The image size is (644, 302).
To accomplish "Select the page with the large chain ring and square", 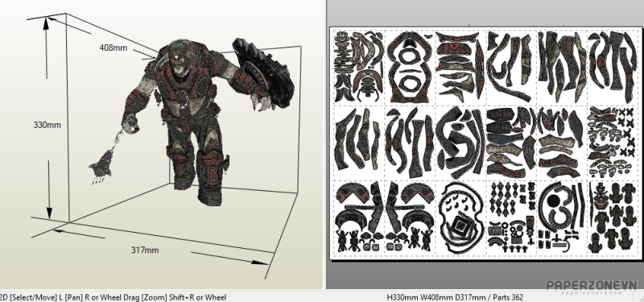I will 460,217.
